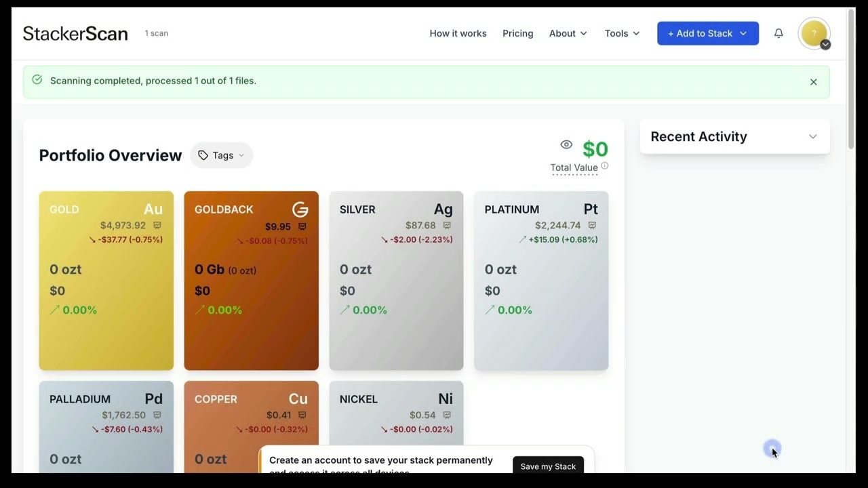Click the gold change -$37.77 (-0.75%)
The width and height of the screenshot is (868, 488).
point(126,240)
